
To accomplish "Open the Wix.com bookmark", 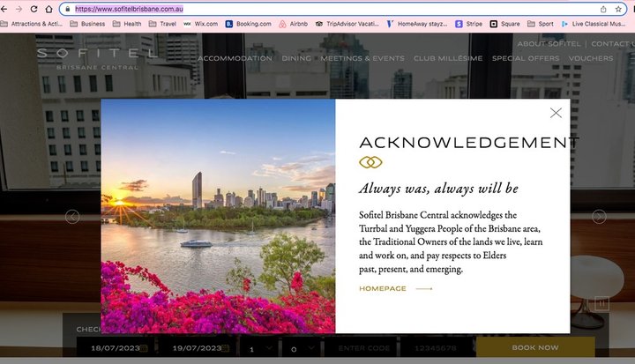I will pyautogui.click(x=201, y=24).
